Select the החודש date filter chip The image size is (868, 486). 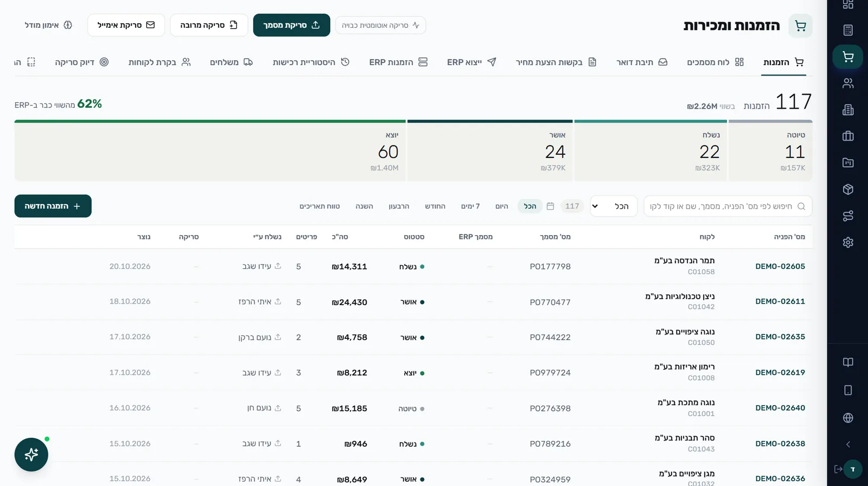435,206
